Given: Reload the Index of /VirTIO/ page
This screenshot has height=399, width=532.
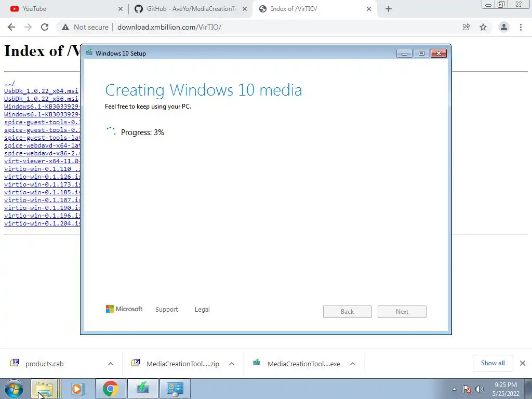Looking at the screenshot, I should (x=45, y=27).
